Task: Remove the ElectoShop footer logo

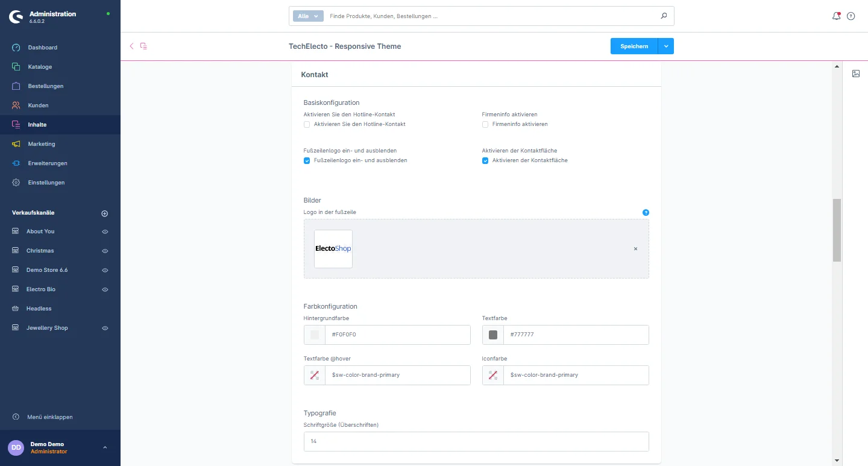Action: [635, 248]
